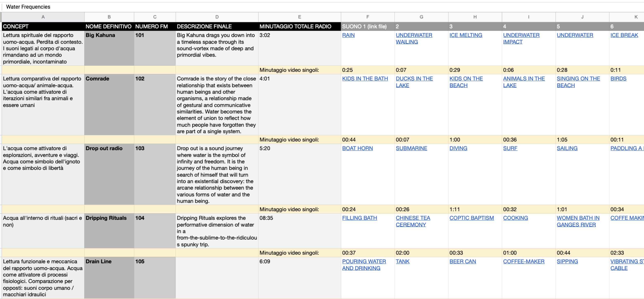Open the COOKING link
The image size is (644, 299).
click(x=515, y=218)
